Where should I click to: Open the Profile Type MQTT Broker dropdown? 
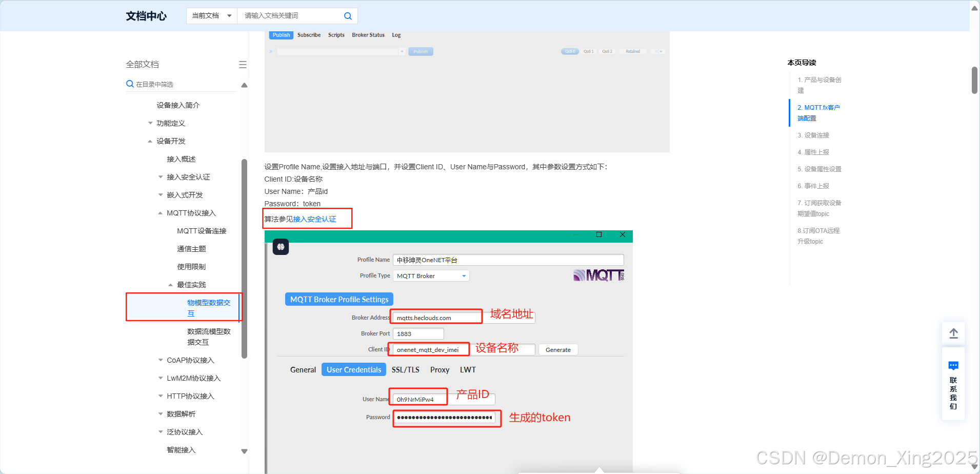(x=431, y=276)
